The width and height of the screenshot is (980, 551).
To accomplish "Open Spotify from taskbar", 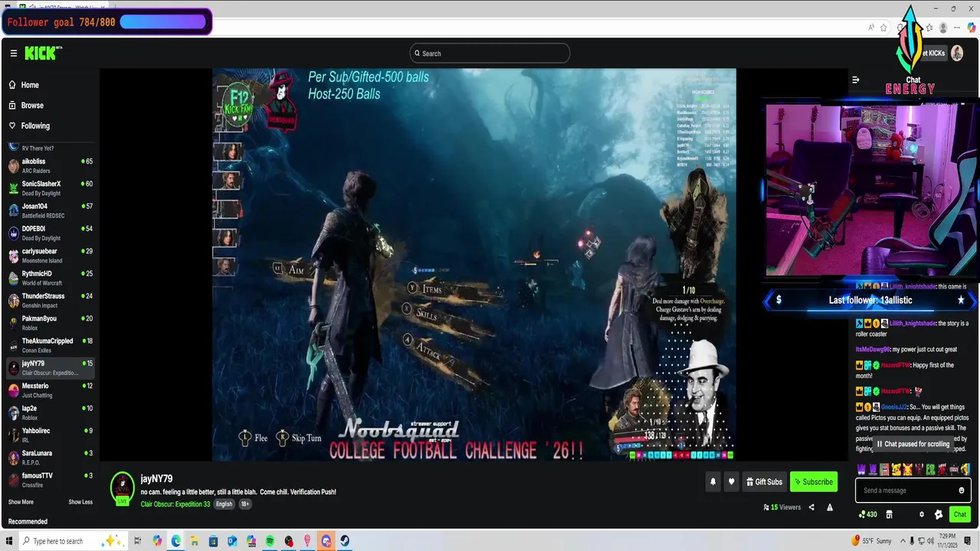I will [270, 541].
